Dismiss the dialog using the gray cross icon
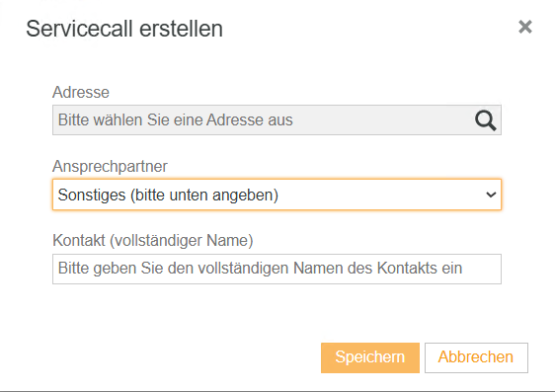The image size is (555, 392). click(x=525, y=27)
